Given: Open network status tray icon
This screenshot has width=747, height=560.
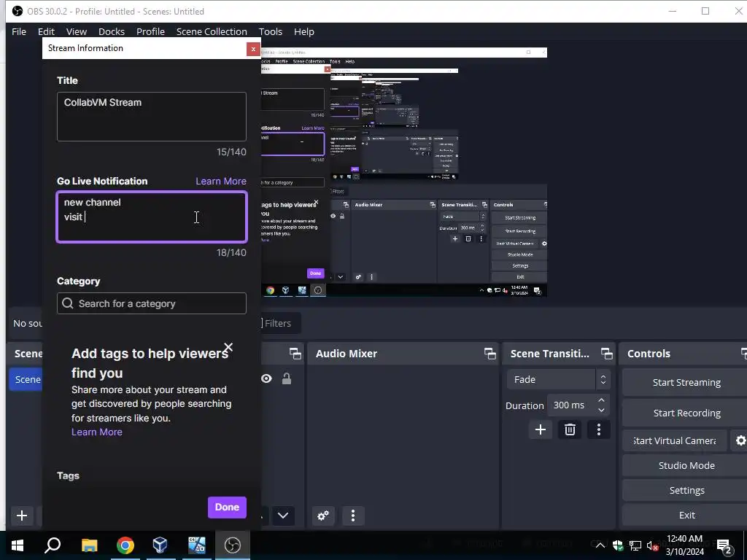Looking at the screenshot, I should pos(635,545).
